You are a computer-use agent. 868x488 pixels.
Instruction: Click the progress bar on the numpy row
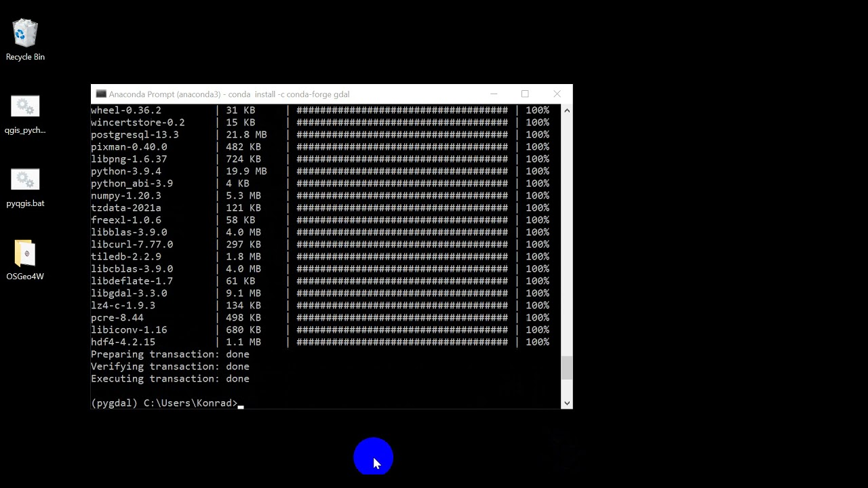402,196
